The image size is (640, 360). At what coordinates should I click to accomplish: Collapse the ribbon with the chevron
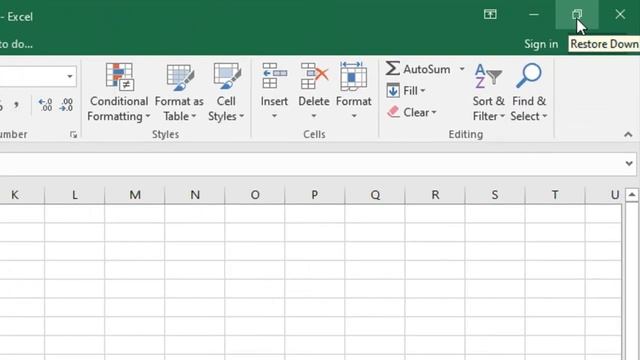point(628,135)
